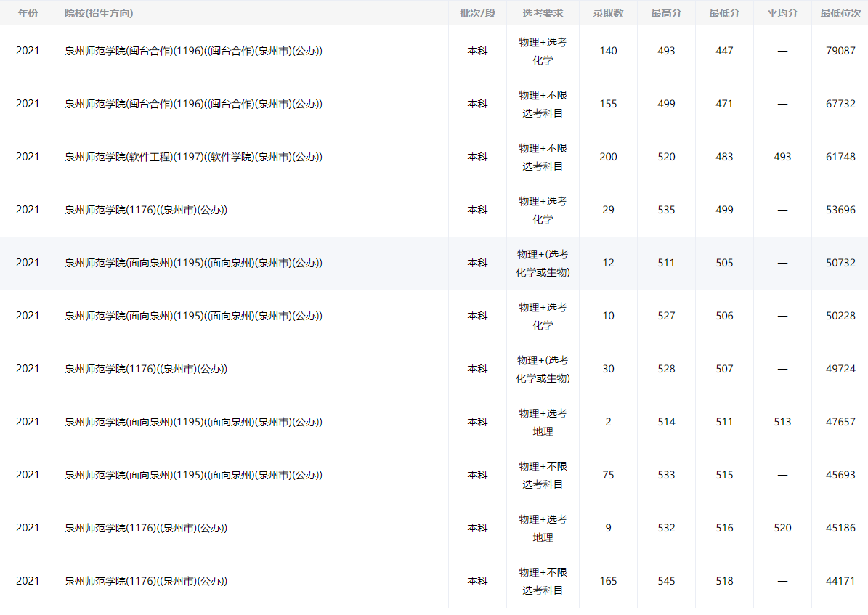
Task: Click the 最高分 value 532
Action: tap(666, 528)
